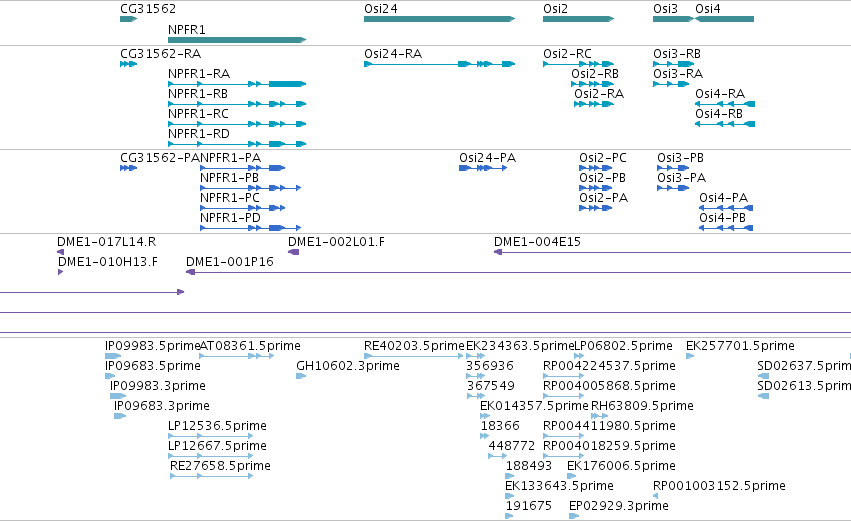Click the EK257701.5prime EST label
The height and width of the screenshot is (521, 851).
click(740, 346)
